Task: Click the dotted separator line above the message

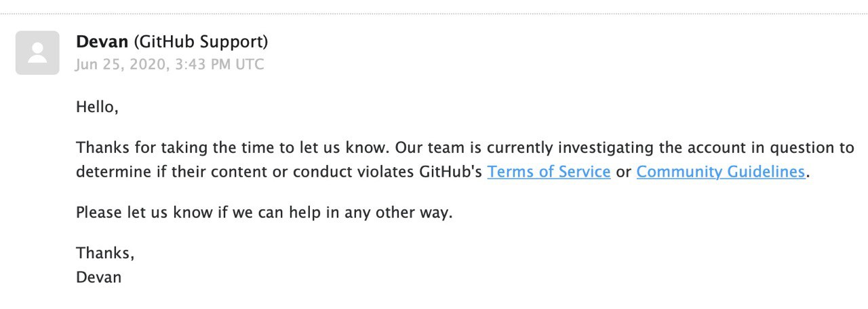Action: pos(434,14)
